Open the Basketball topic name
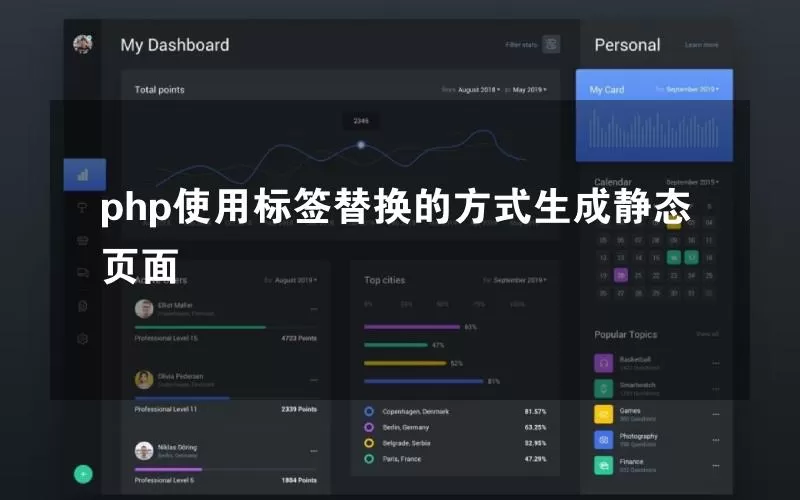 [x=635, y=359]
